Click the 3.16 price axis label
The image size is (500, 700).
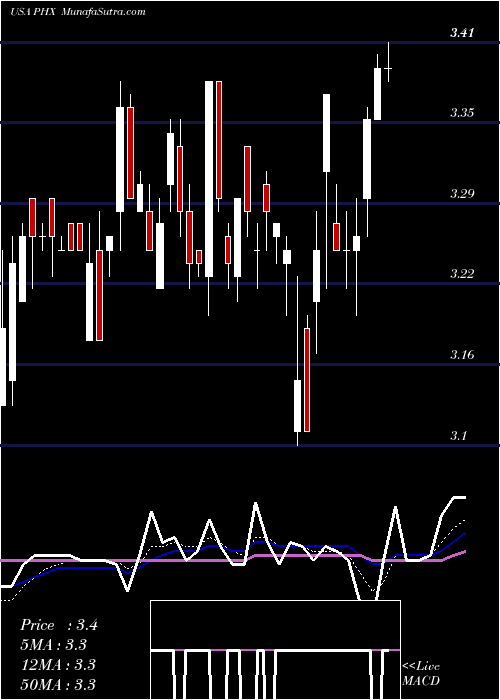click(462, 355)
